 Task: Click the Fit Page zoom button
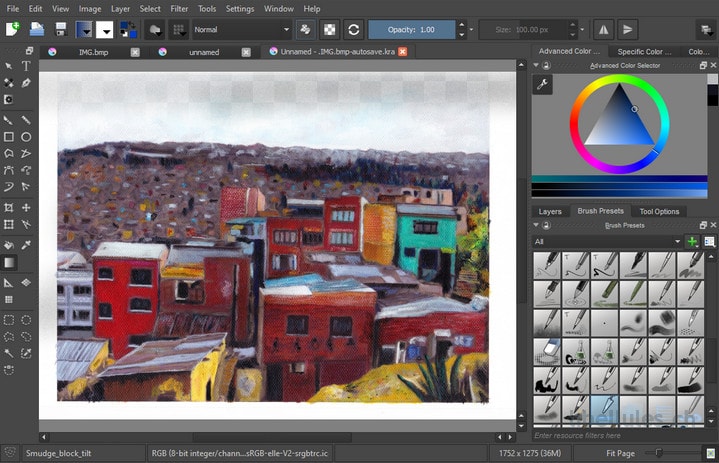pyautogui.click(x=620, y=453)
